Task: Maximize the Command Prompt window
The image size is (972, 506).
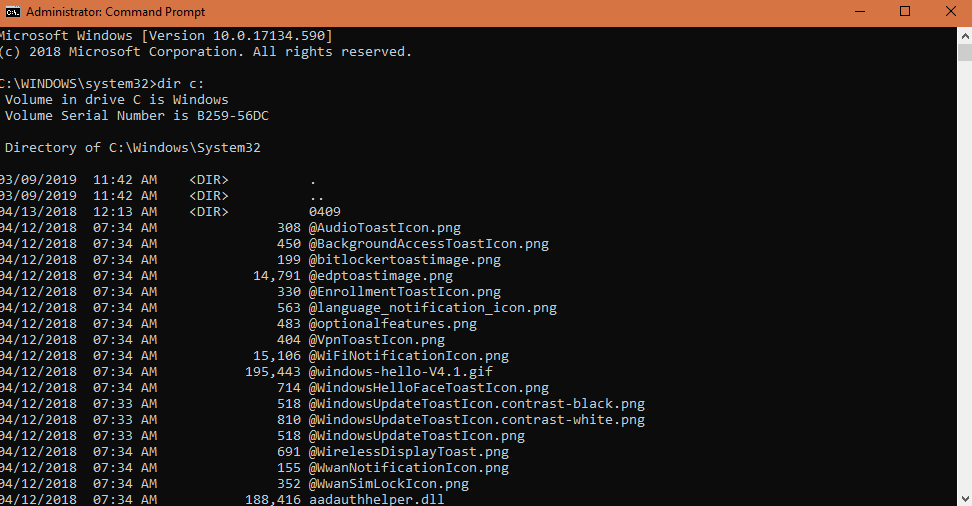Action: [x=905, y=12]
